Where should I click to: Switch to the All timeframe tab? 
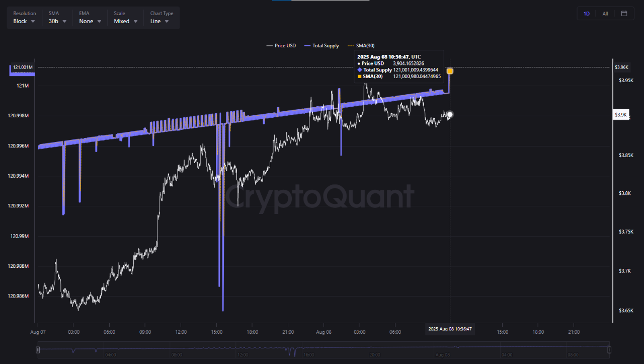[x=605, y=13]
